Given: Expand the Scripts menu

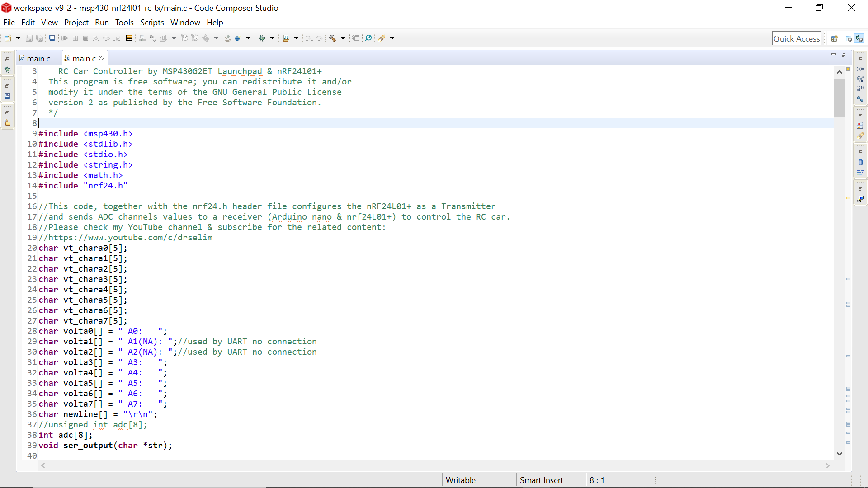Looking at the screenshot, I should [151, 22].
